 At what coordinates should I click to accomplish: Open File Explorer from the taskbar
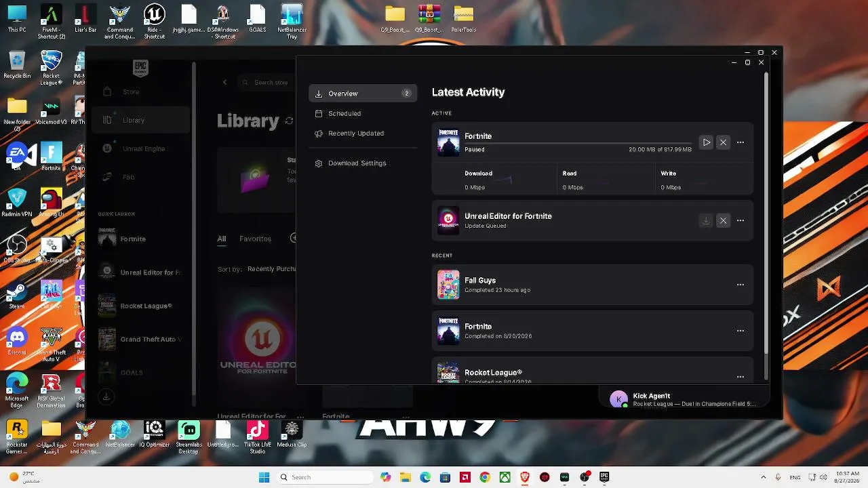(405, 477)
